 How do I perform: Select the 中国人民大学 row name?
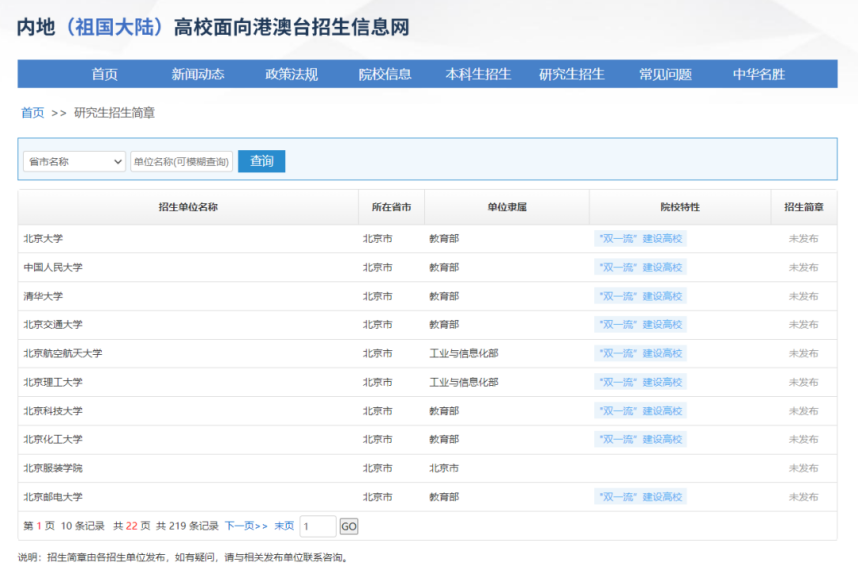coord(53,267)
